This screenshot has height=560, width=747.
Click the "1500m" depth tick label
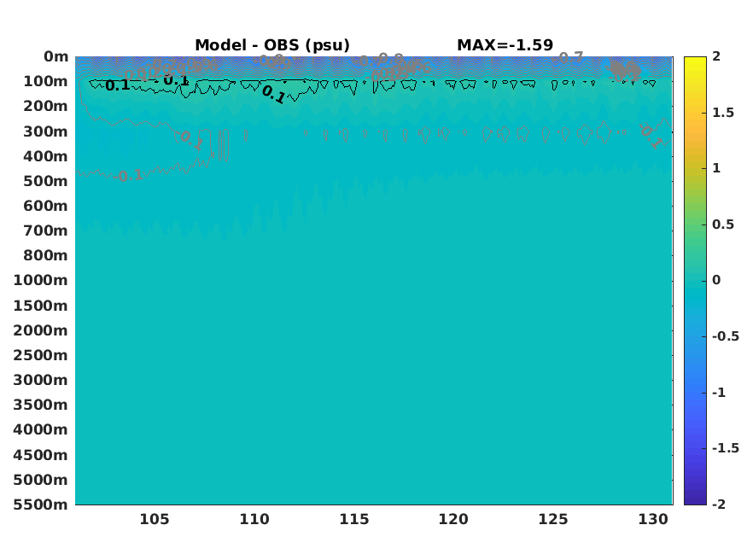(40, 306)
